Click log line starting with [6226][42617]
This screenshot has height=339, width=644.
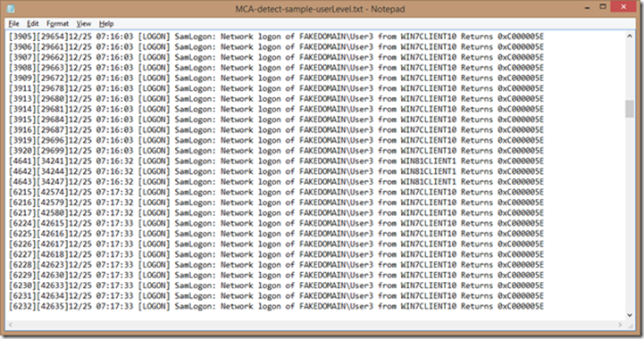tap(276, 244)
